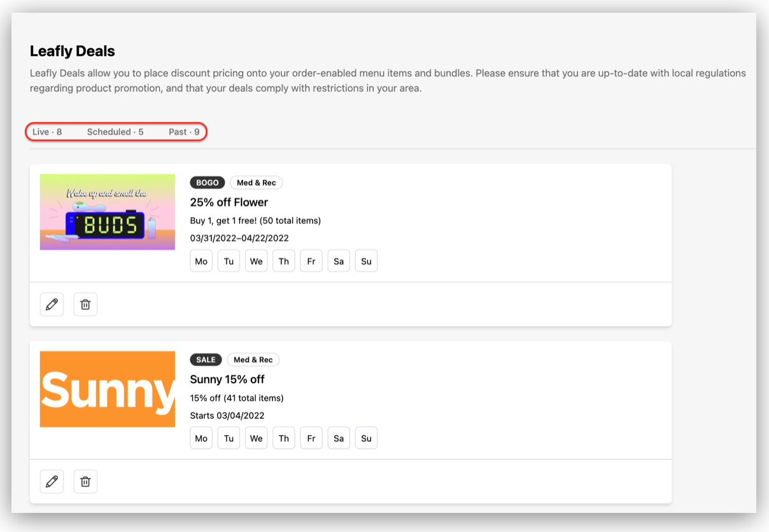The width and height of the screenshot is (769, 532).
Task: Select the Leafly Deals heading
Action: point(73,51)
